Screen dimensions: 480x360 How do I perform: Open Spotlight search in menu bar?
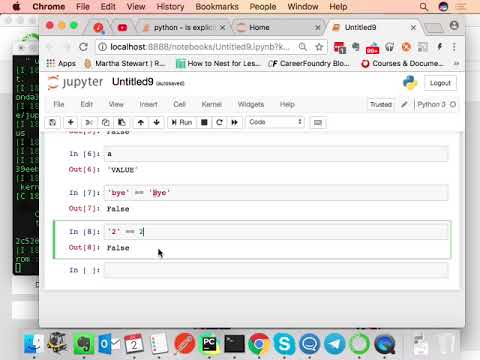pyautogui.click(x=424, y=7)
